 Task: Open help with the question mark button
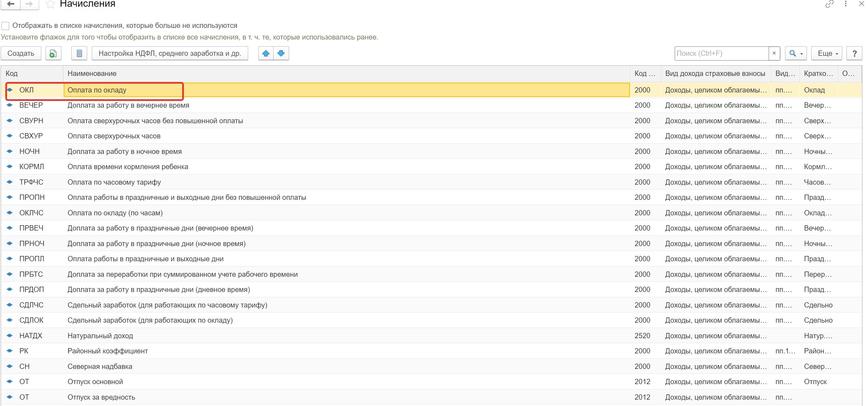[854, 53]
